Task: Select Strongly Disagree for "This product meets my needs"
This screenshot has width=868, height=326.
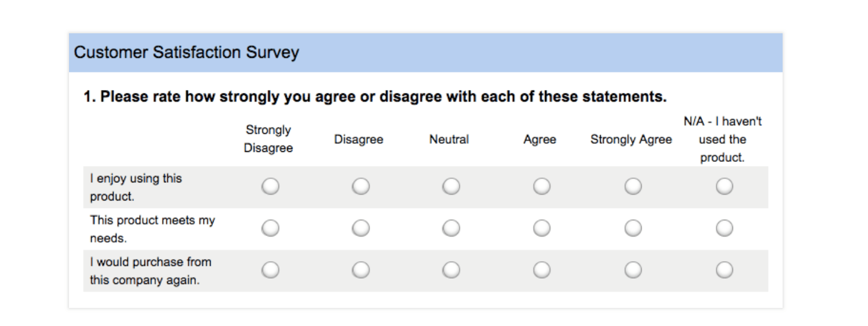Action: tap(270, 228)
